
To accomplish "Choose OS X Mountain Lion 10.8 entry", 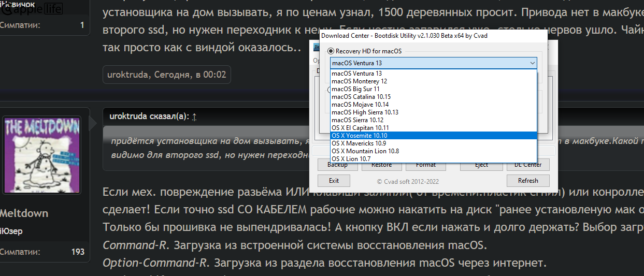I will point(434,151).
